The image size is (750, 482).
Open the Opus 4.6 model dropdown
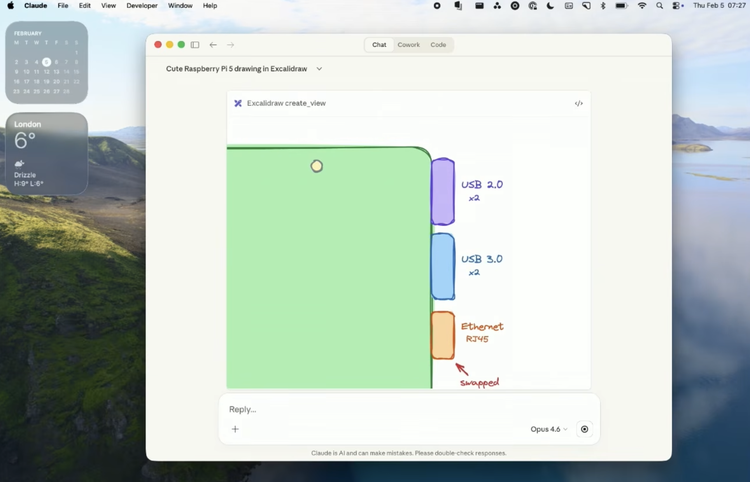[548, 429]
